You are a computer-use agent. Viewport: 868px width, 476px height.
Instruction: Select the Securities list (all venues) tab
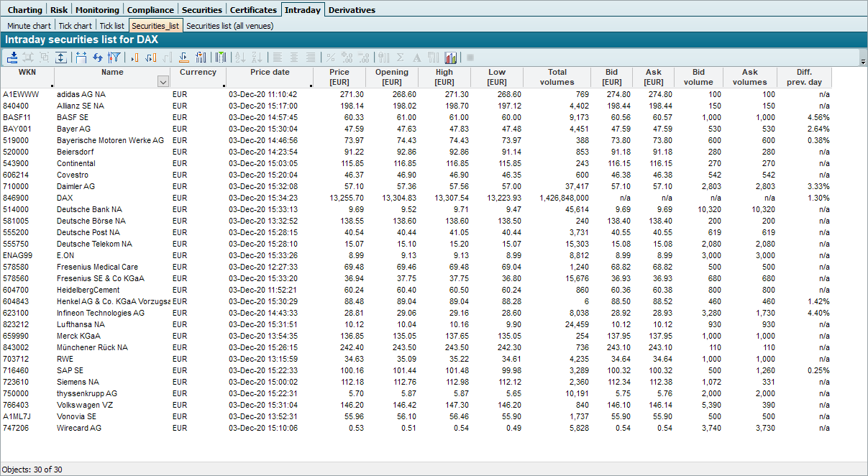click(x=229, y=26)
